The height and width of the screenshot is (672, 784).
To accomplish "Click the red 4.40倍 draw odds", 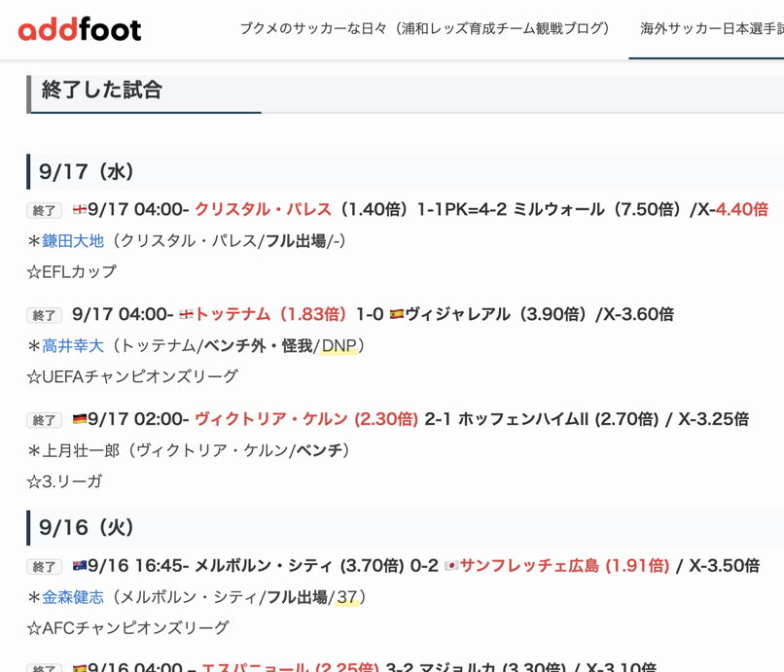I will [x=741, y=209].
